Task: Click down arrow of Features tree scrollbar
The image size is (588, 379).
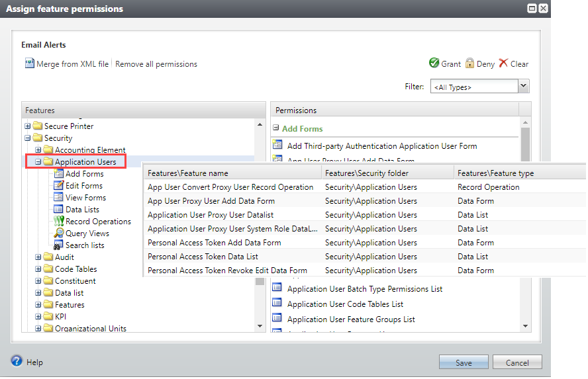Action: coord(260,326)
